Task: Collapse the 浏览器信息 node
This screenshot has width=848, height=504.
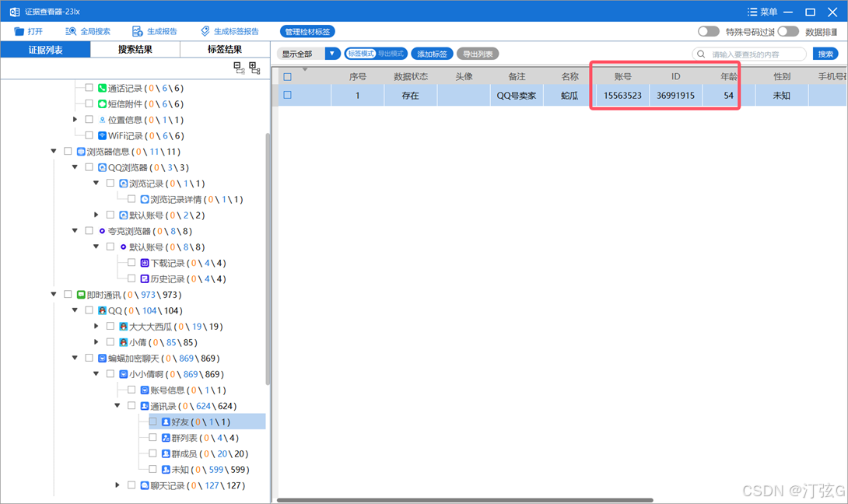Action: [x=54, y=152]
